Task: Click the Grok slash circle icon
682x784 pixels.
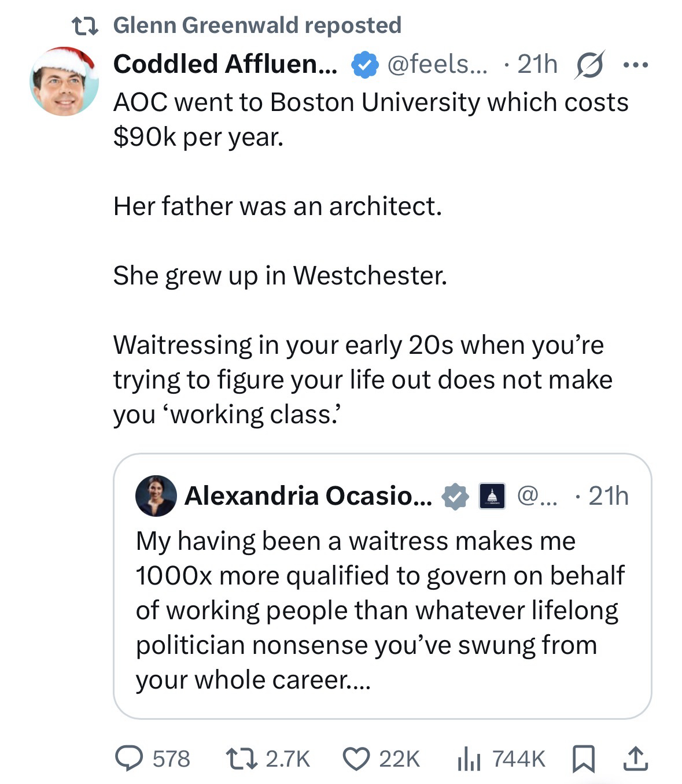Action: pyautogui.click(x=589, y=65)
